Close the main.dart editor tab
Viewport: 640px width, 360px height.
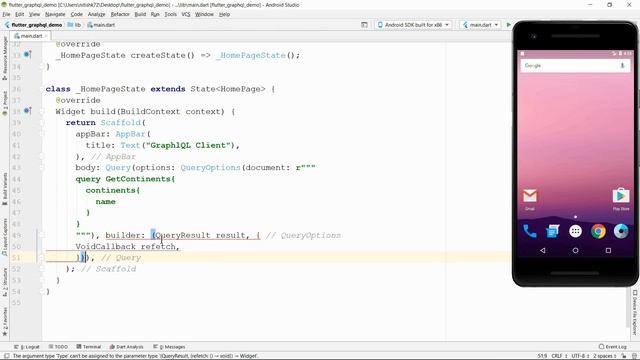pos(46,36)
